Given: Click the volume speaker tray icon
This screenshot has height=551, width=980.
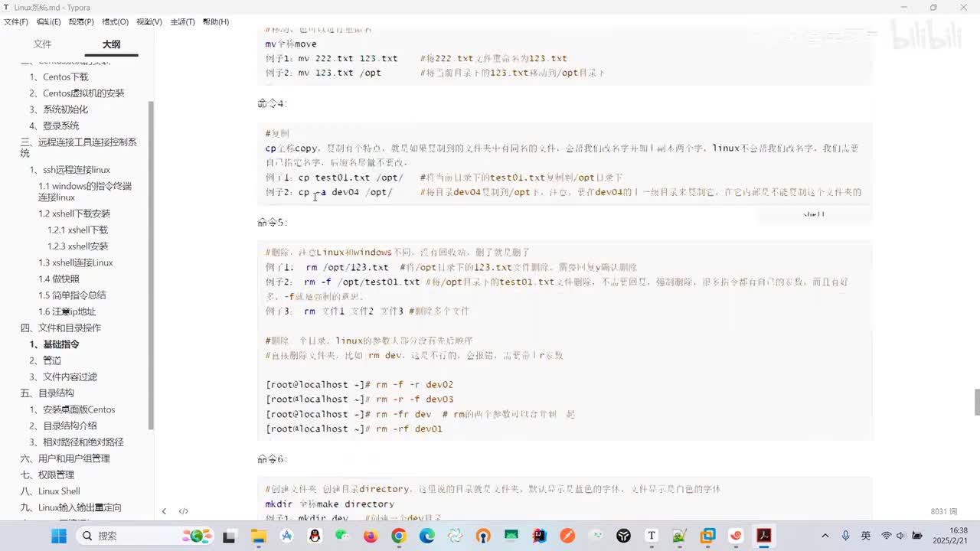Looking at the screenshot, I should tap(899, 536).
